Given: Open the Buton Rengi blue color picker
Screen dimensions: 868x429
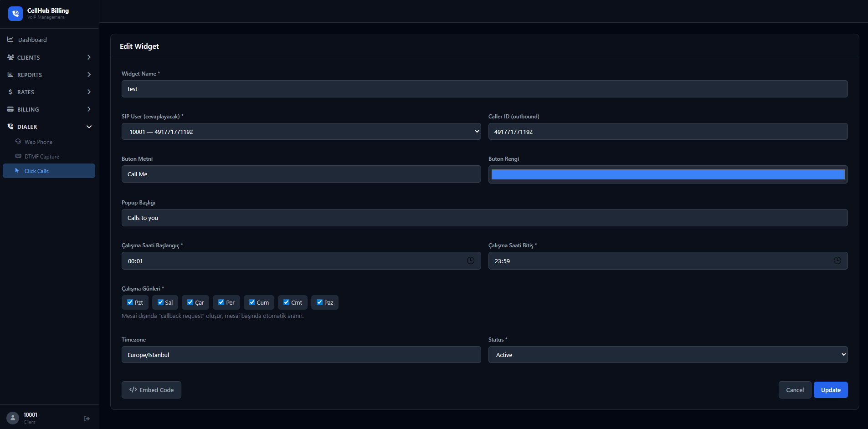Looking at the screenshot, I should (668, 174).
